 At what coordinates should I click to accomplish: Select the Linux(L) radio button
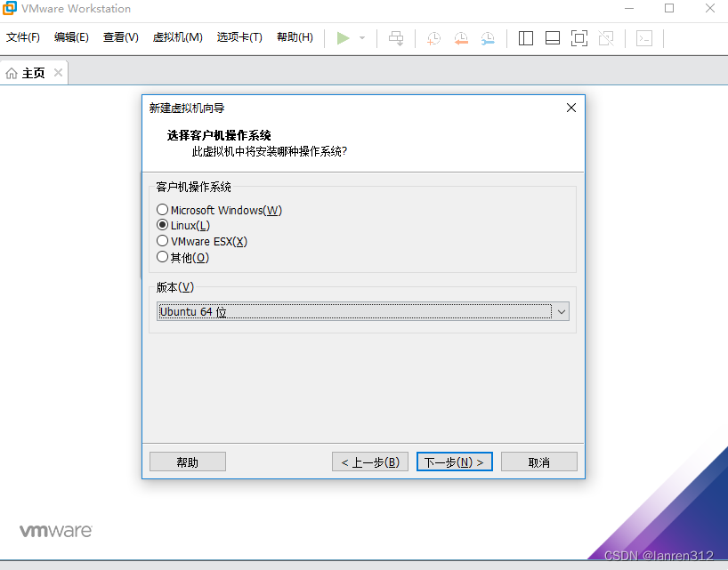[x=162, y=225]
